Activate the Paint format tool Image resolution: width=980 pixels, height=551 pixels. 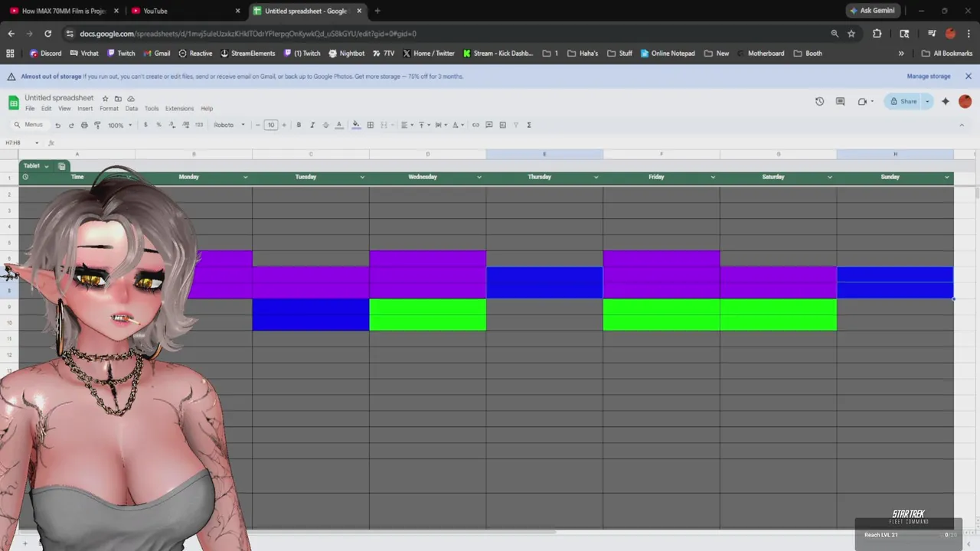pyautogui.click(x=97, y=125)
